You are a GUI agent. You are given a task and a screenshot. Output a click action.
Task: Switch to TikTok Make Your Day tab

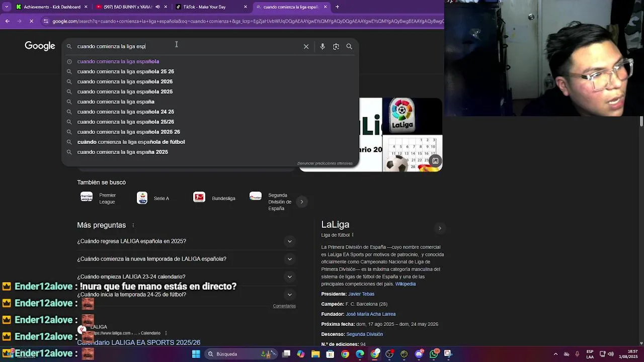pos(211,7)
